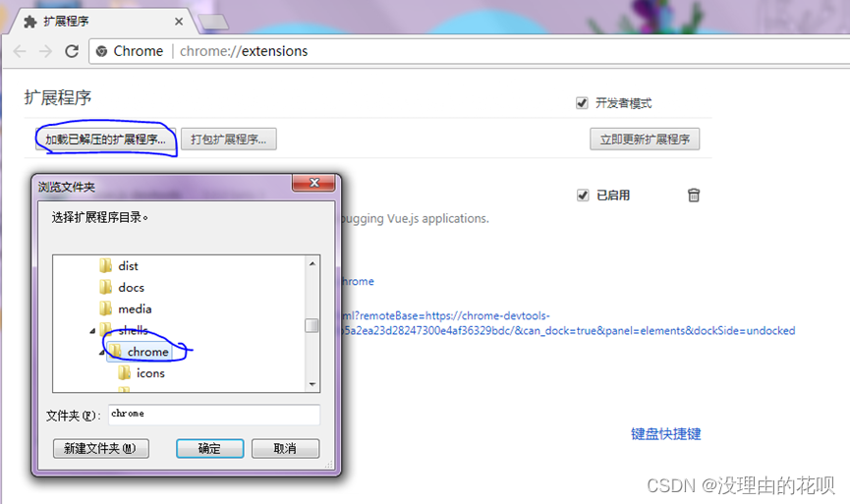Screen dimensions: 850x504
Task: Collapse the shells folder node
Action: point(92,330)
